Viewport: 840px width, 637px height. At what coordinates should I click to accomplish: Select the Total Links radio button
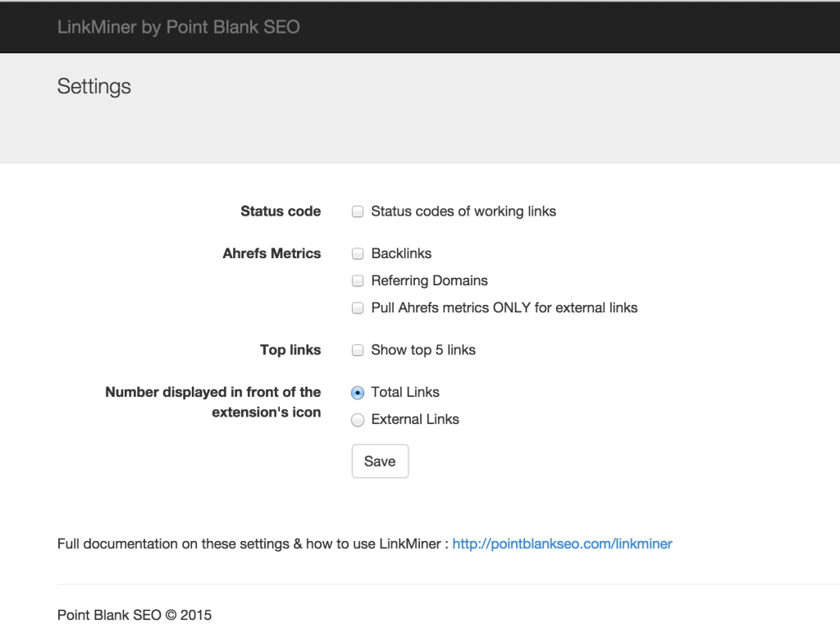[x=358, y=393]
